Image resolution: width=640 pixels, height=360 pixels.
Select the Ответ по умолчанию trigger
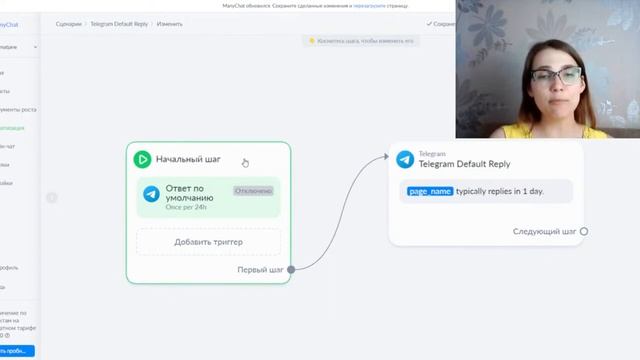(209, 197)
